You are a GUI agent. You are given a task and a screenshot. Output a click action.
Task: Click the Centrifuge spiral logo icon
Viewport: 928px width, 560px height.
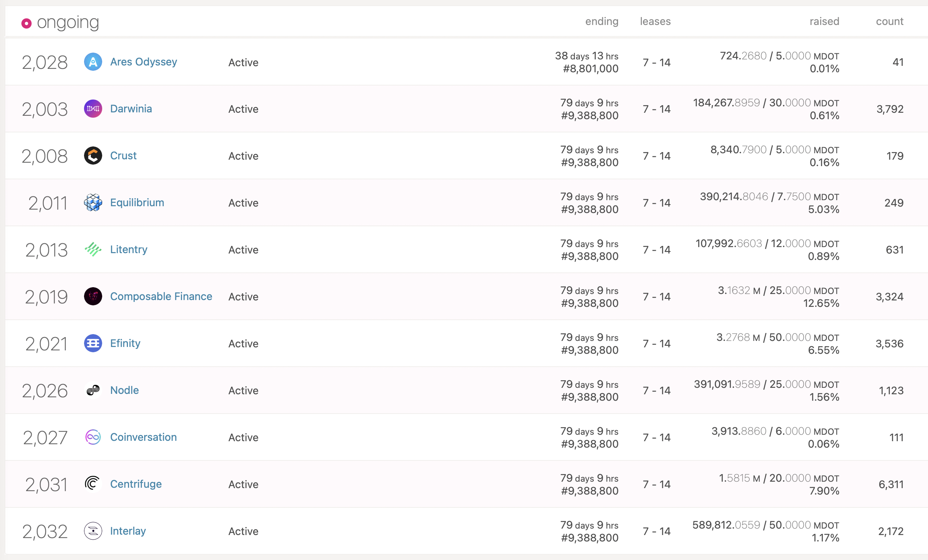93,484
